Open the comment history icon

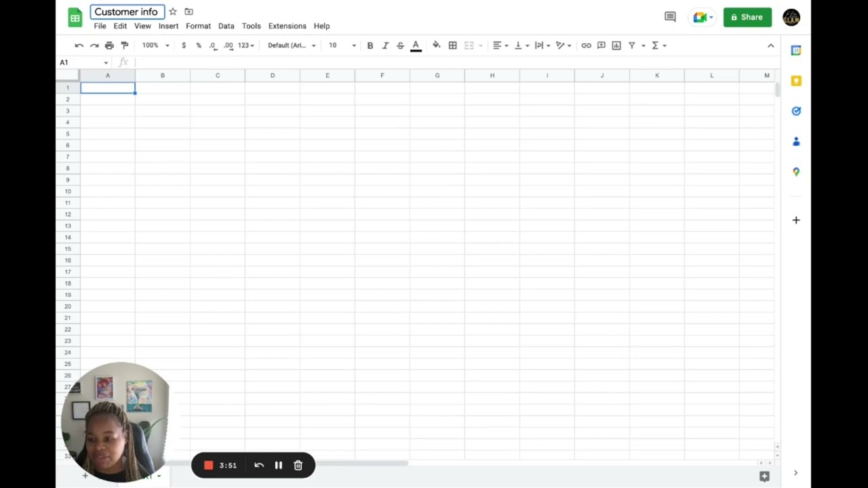click(670, 17)
